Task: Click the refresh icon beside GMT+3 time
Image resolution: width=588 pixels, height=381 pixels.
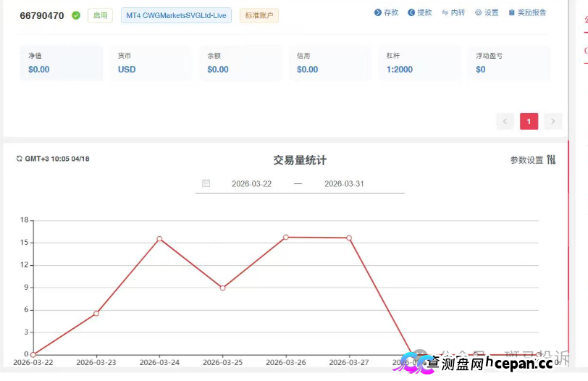Action: [19, 159]
